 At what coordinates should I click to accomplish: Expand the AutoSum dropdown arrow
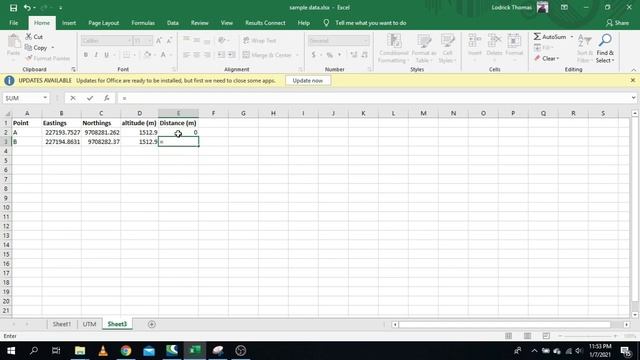pyautogui.click(x=571, y=37)
